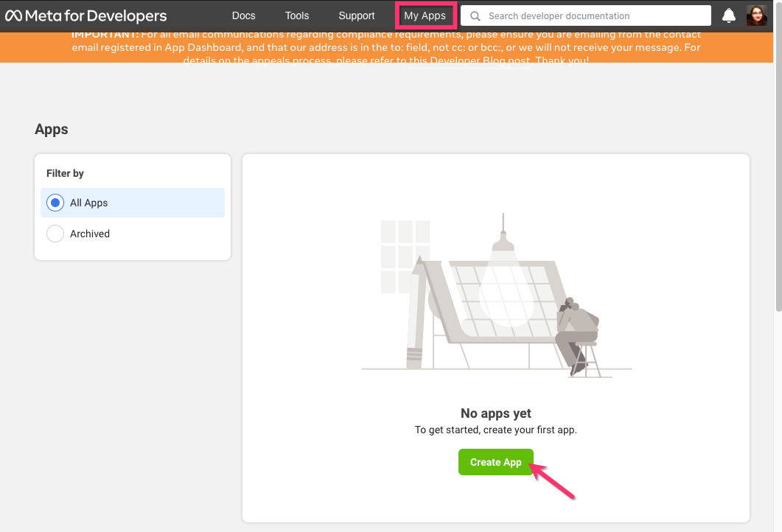The height and width of the screenshot is (532, 782).
Task: Click the 'Apps' page heading
Action: (52, 129)
